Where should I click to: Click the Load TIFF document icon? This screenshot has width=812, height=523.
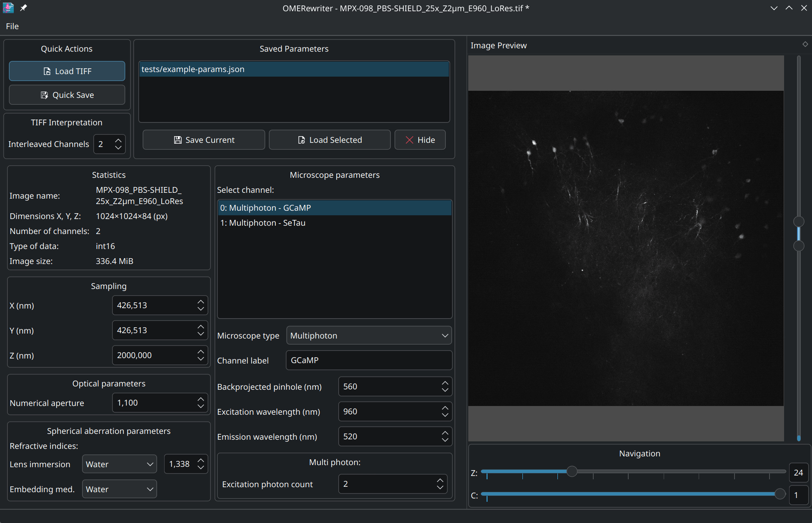pyautogui.click(x=47, y=71)
